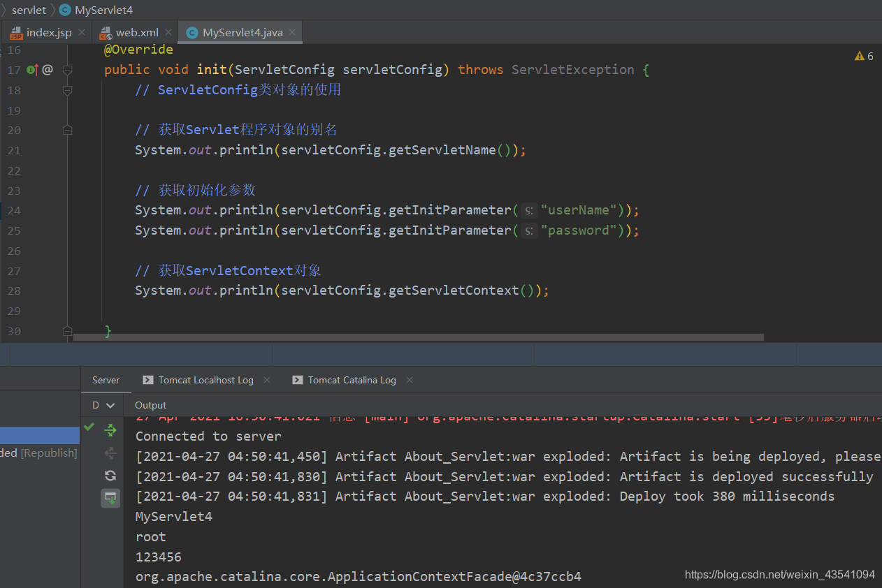Open the Tomcat Catalina Log tab
Image resolution: width=882 pixels, height=588 pixels.
click(352, 380)
